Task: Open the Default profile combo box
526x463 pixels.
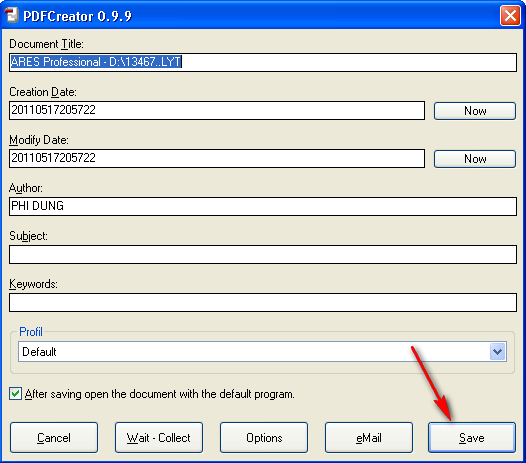Action: (262, 352)
